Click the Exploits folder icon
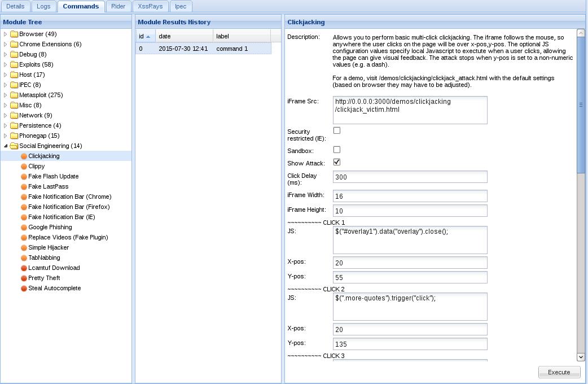 tap(14, 64)
